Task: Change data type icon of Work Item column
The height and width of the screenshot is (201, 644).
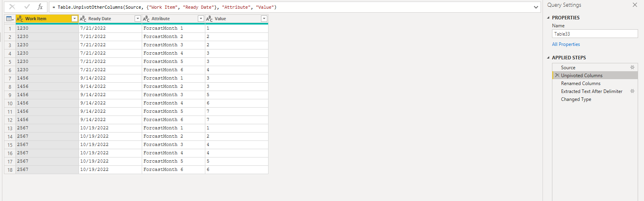Action: [x=20, y=19]
